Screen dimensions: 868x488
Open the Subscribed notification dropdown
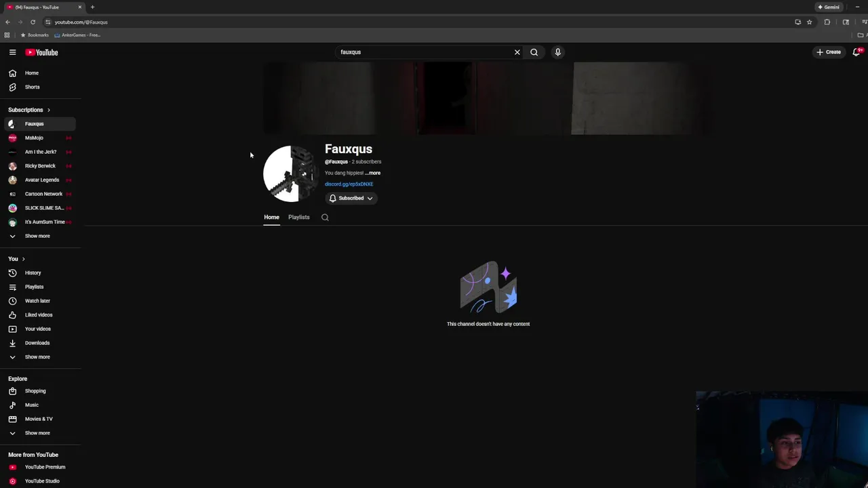tap(351, 198)
